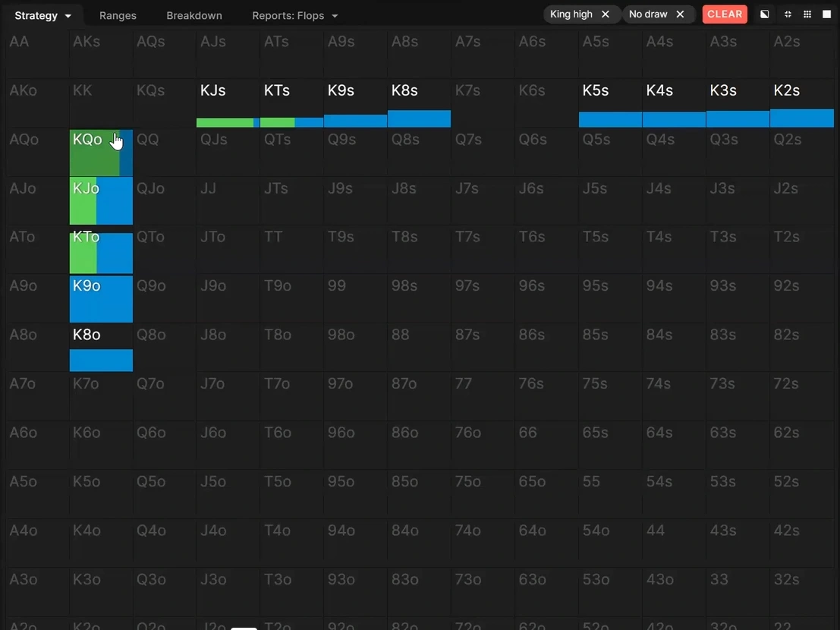
Task: Select the K9s hand cell
Action: pyautogui.click(x=356, y=103)
